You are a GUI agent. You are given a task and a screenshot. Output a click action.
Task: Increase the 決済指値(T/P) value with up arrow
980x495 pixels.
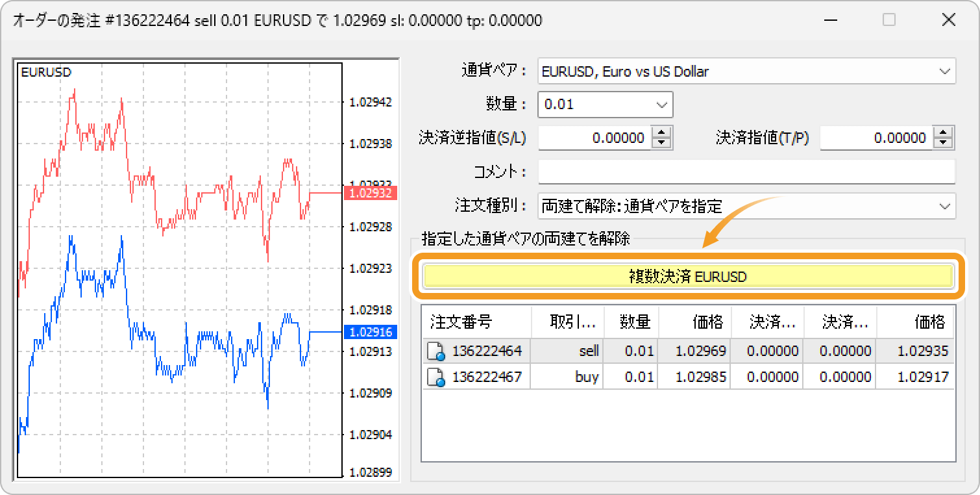(943, 133)
